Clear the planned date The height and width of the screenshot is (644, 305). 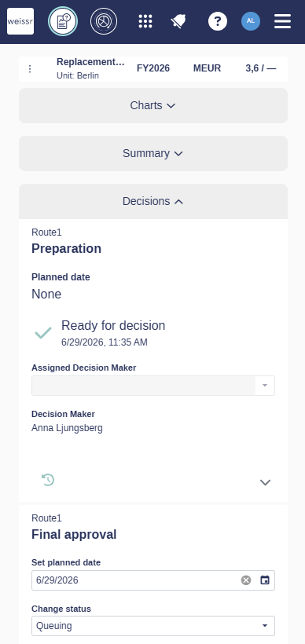click(x=246, y=580)
